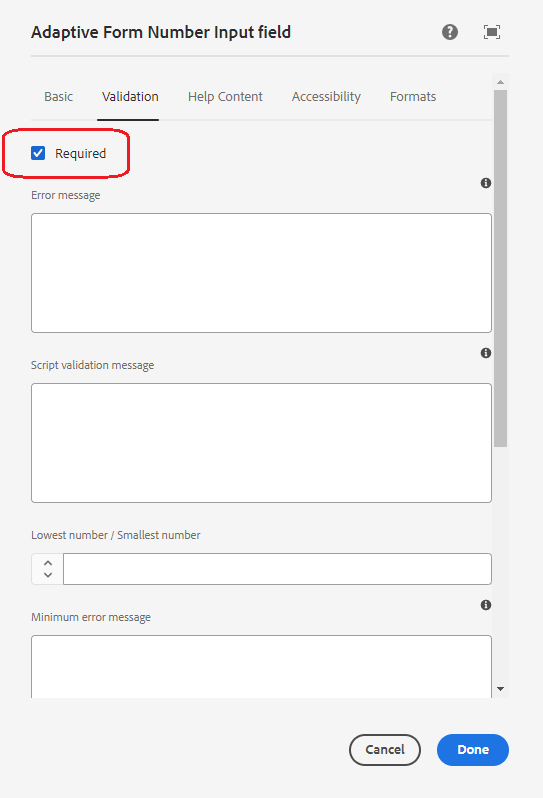Viewport: 543px width, 798px height.
Task: Click the scrollbar up arrow
Action: (500, 82)
